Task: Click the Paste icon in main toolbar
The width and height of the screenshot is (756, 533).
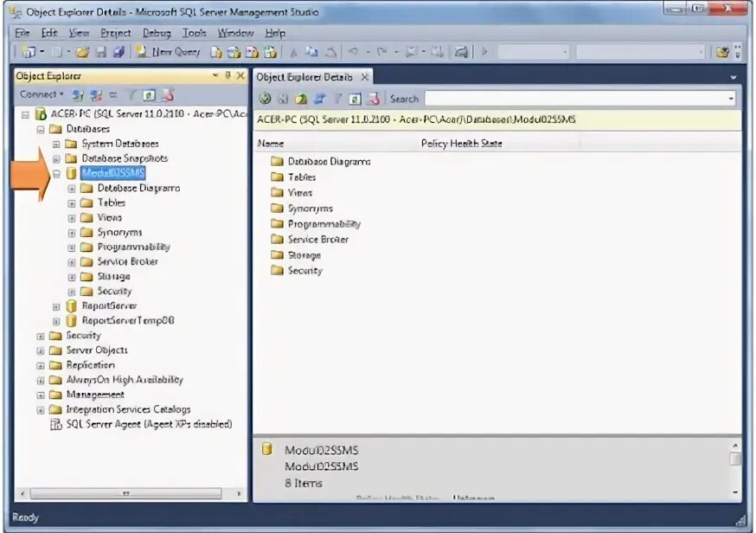Action: pos(330,52)
